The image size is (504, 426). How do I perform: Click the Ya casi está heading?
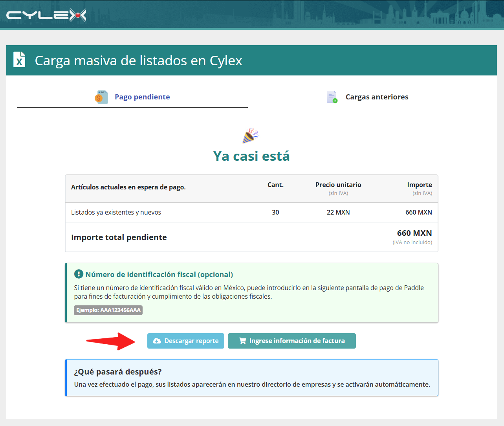click(251, 156)
